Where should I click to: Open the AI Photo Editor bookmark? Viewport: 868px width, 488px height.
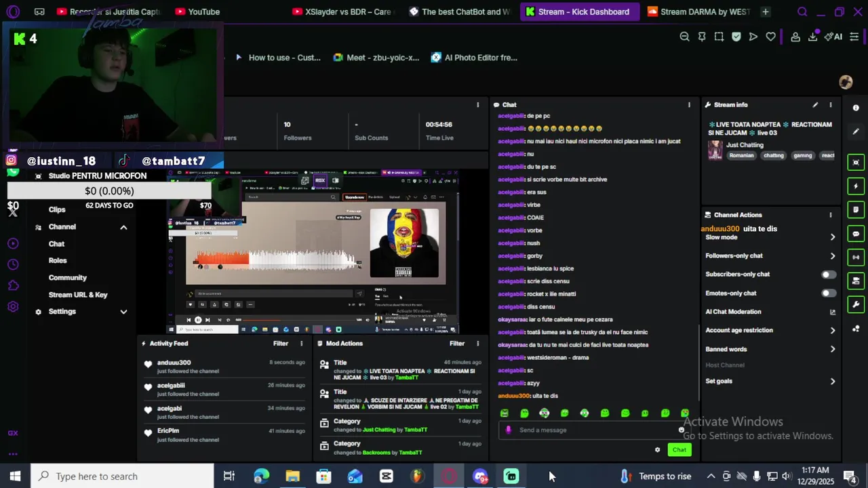click(x=474, y=58)
